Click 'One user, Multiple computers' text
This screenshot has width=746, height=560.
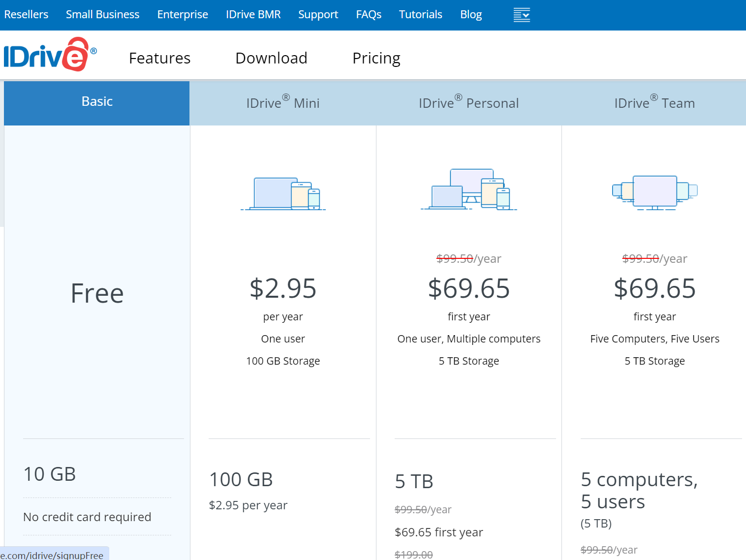[469, 339]
